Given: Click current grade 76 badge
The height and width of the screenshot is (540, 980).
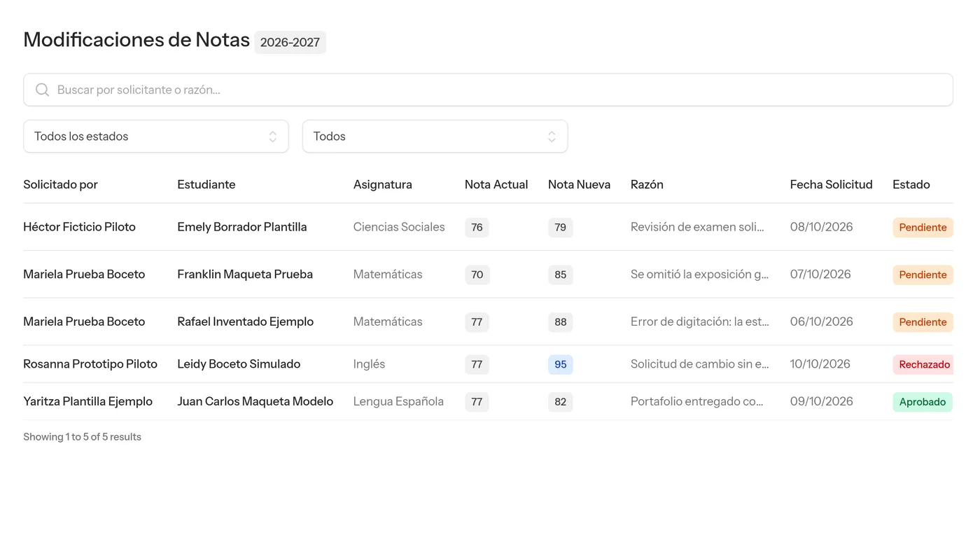Looking at the screenshot, I should tap(477, 228).
